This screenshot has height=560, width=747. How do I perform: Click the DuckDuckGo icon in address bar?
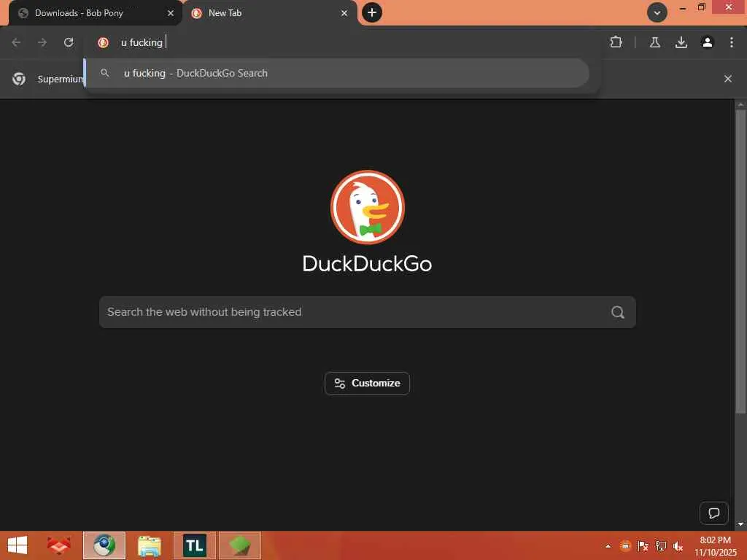click(103, 42)
